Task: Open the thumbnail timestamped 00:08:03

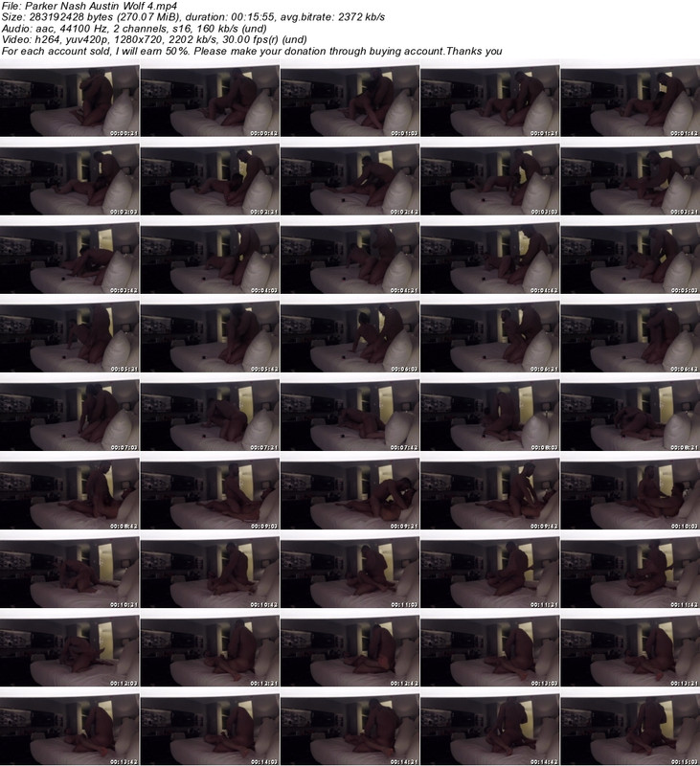Action: [x=489, y=414]
